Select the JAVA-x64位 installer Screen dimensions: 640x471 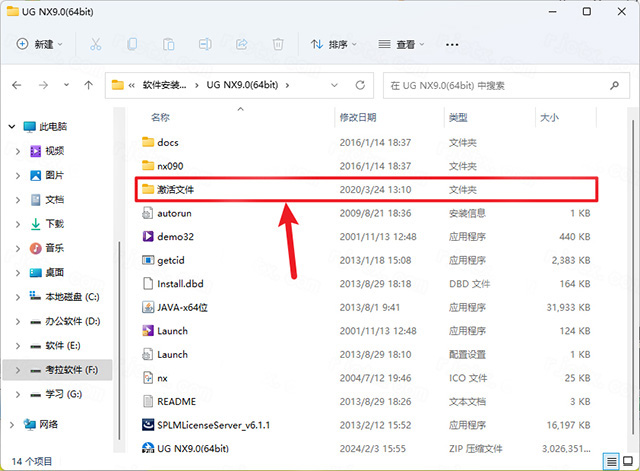click(x=175, y=307)
